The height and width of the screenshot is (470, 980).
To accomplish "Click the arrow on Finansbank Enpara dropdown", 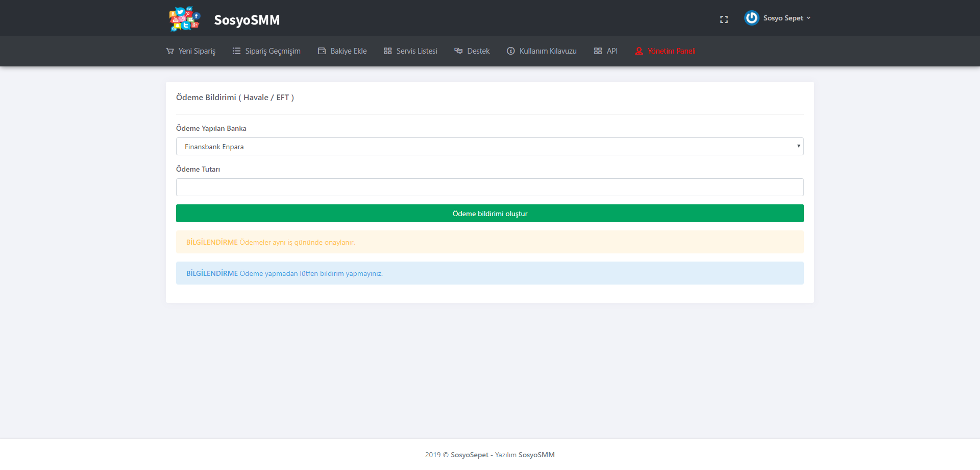I will click(798, 146).
